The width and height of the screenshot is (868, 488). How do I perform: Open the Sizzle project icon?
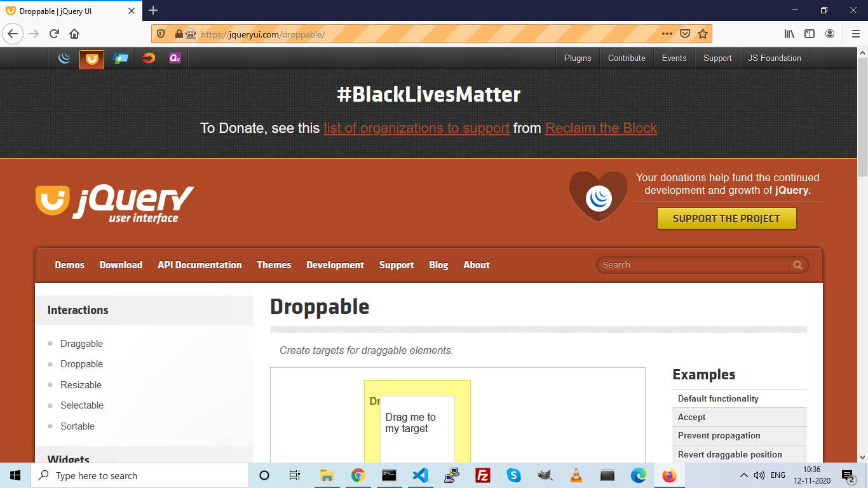pos(148,58)
